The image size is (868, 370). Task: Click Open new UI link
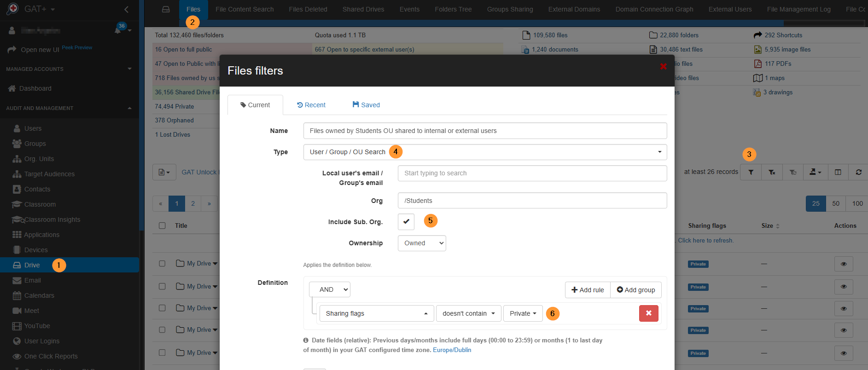[x=40, y=50]
